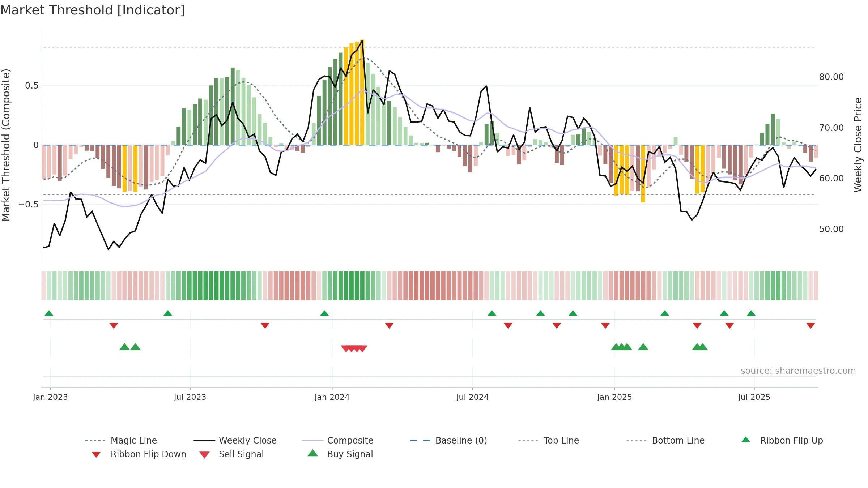Click the Jul 2024 x-axis label
The image size is (868, 488).
tap(472, 397)
